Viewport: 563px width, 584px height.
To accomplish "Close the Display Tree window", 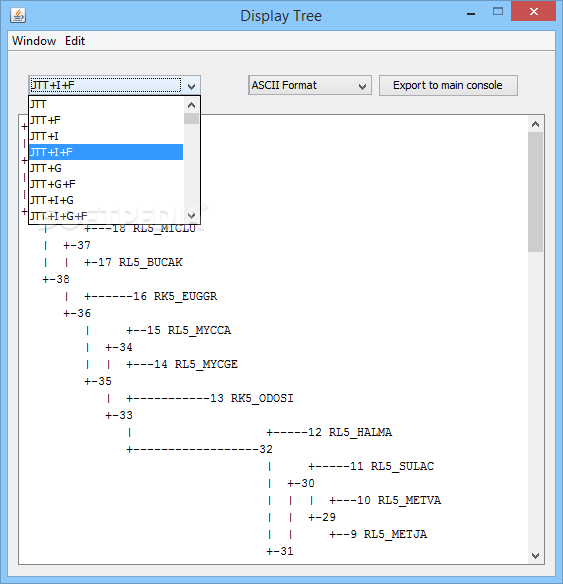I will 534,12.
